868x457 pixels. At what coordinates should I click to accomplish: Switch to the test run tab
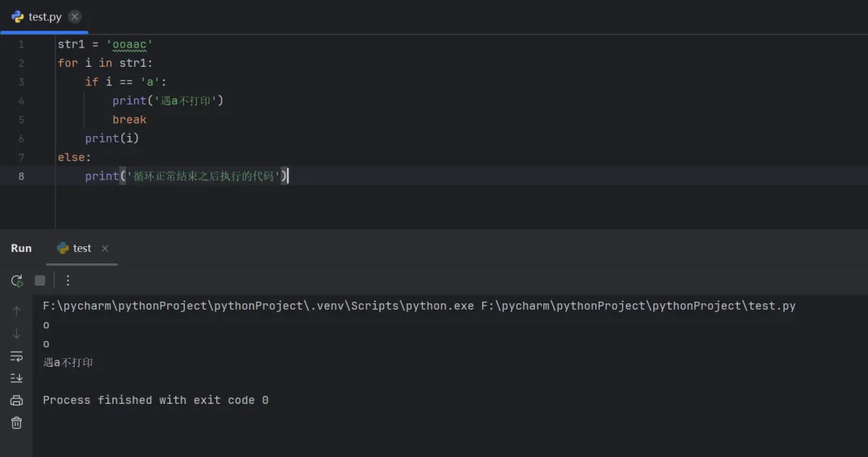82,249
